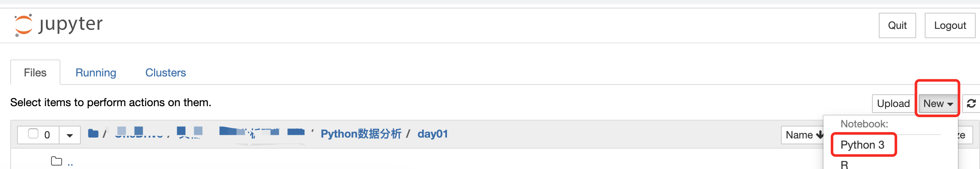
Task: Choose Python 3 from Notebook menu
Action: pos(863,145)
